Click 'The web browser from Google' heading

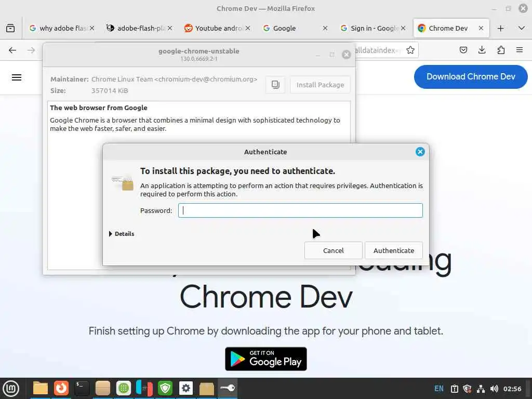[98, 108]
